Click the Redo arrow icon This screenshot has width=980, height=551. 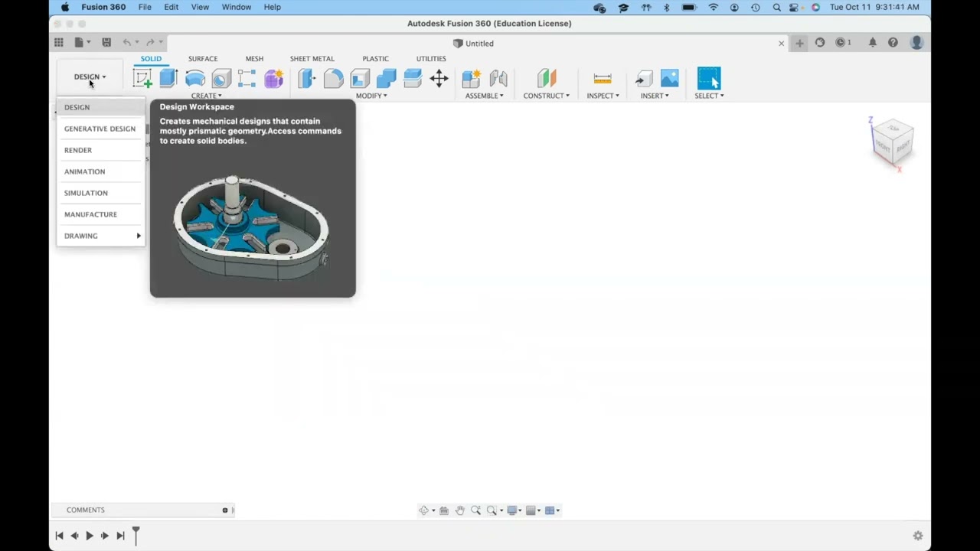[x=150, y=43]
